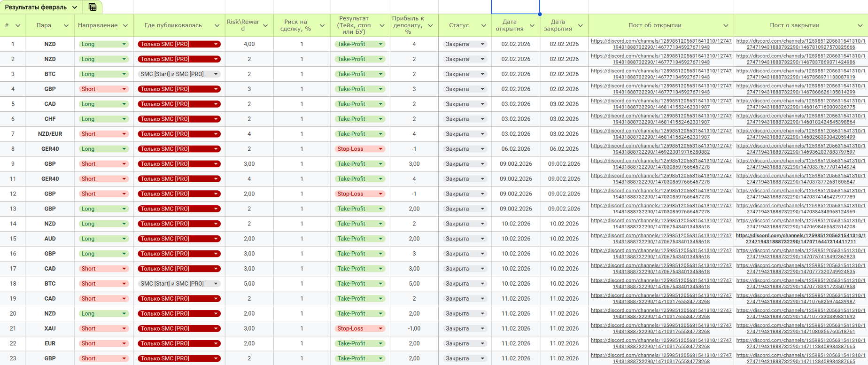Open SMC [Start] и SMC [PRO] chip row 18
Screen dimensions: 868x365
click(179, 284)
